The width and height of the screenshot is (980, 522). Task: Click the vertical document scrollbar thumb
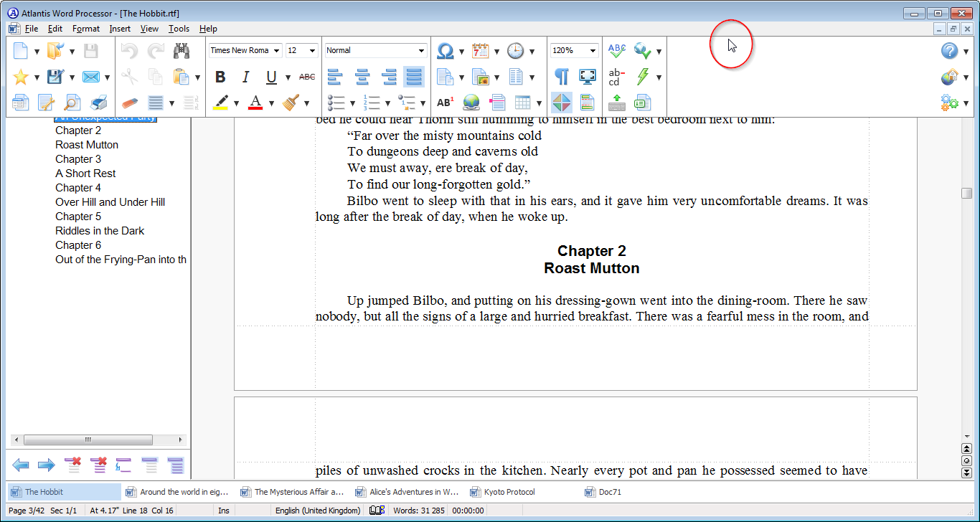point(966,193)
